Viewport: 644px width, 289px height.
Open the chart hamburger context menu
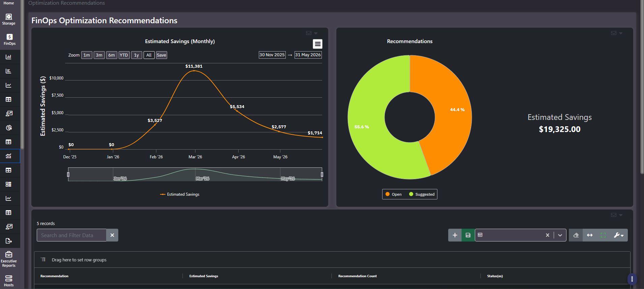317,44
